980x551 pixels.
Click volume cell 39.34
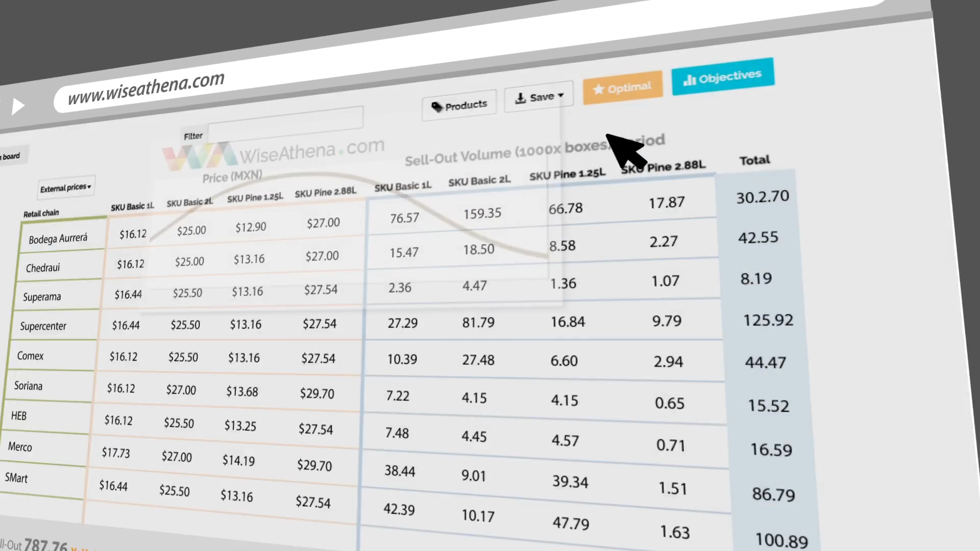(x=570, y=481)
